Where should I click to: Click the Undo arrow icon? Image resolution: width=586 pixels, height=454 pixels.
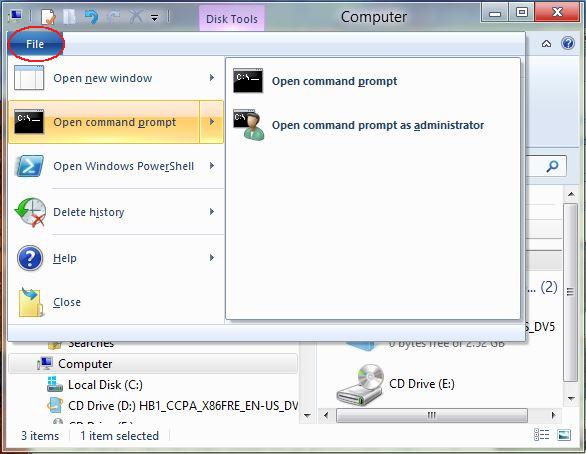91,16
